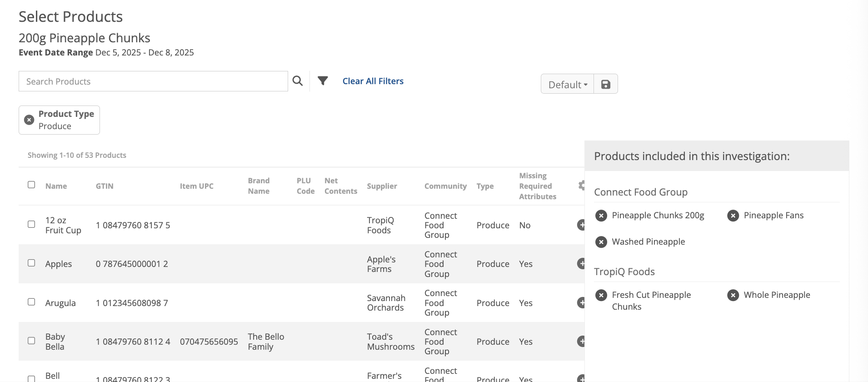The width and height of the screenshot is (868, 382).
Task: Select the Item UPC 070475656095 cell
Action: (209, 342)
